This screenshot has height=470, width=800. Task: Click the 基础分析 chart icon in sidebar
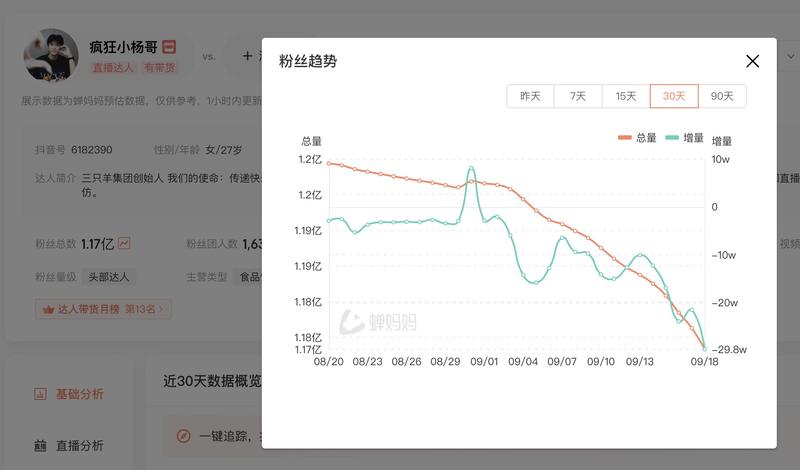40,394
